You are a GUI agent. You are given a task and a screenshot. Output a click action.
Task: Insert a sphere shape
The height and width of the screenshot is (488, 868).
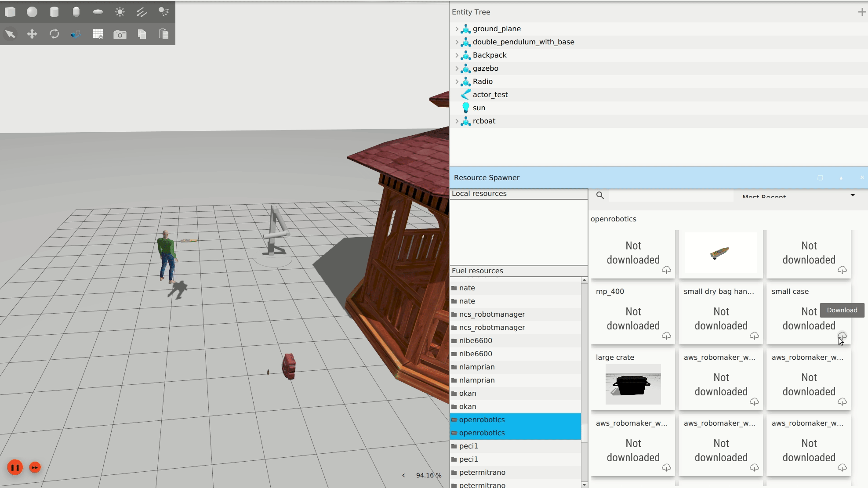32,12
